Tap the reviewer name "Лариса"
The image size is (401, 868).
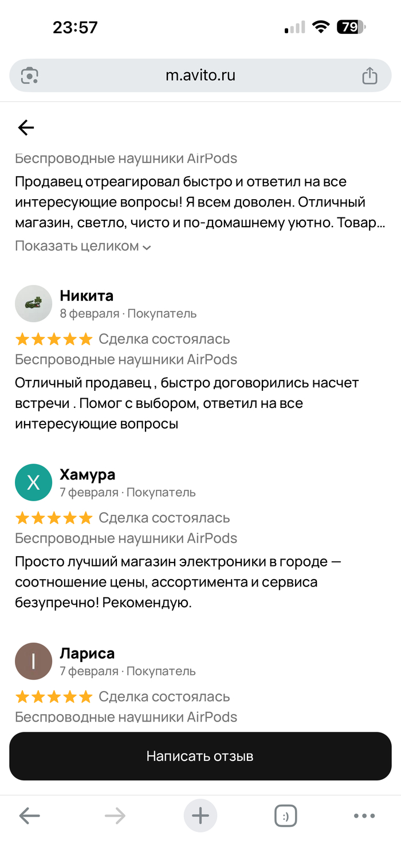[x=87, y=653]
